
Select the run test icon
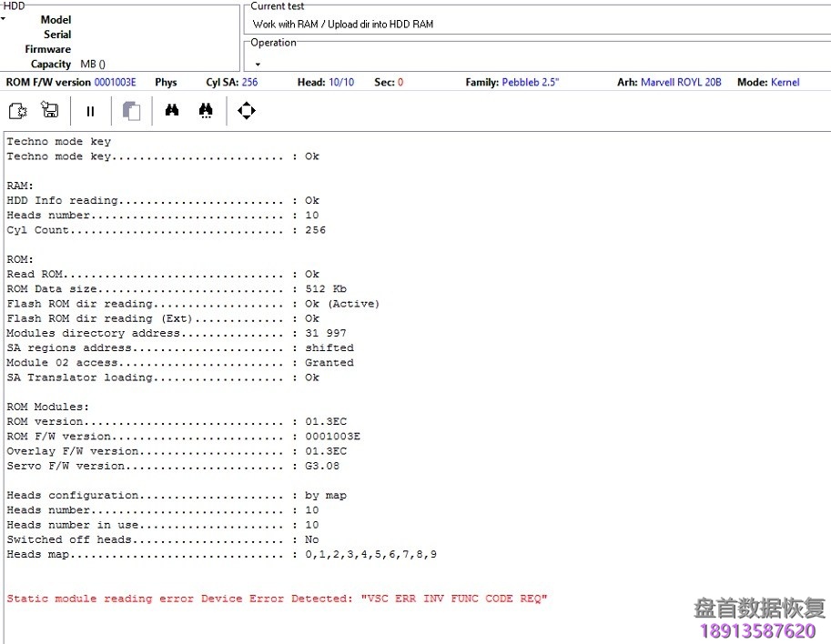[18, 110]
